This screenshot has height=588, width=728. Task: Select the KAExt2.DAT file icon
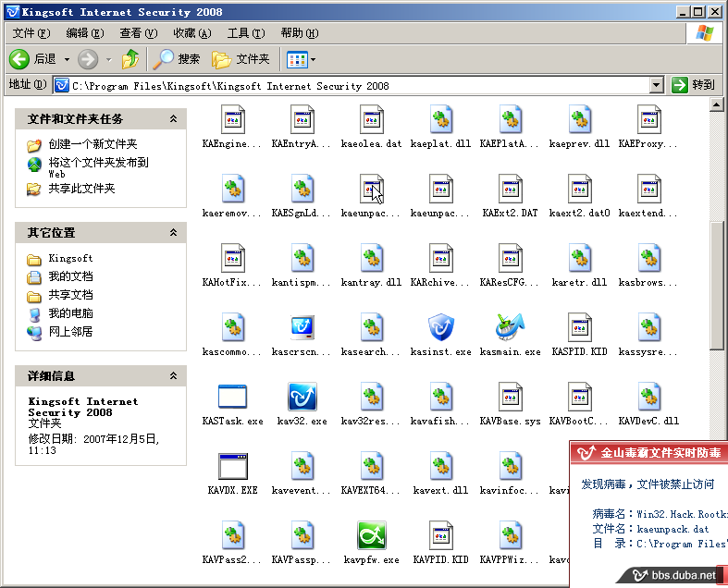pos(511,189)
